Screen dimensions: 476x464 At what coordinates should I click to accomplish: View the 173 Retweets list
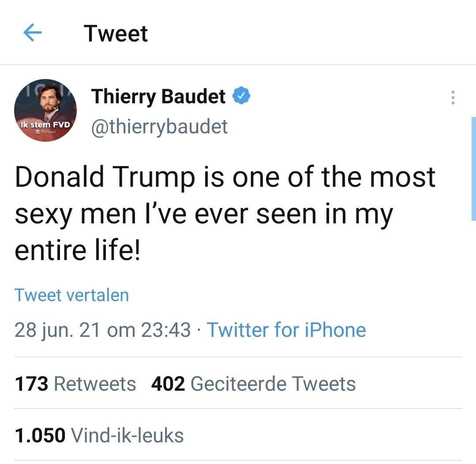[75, 383]
